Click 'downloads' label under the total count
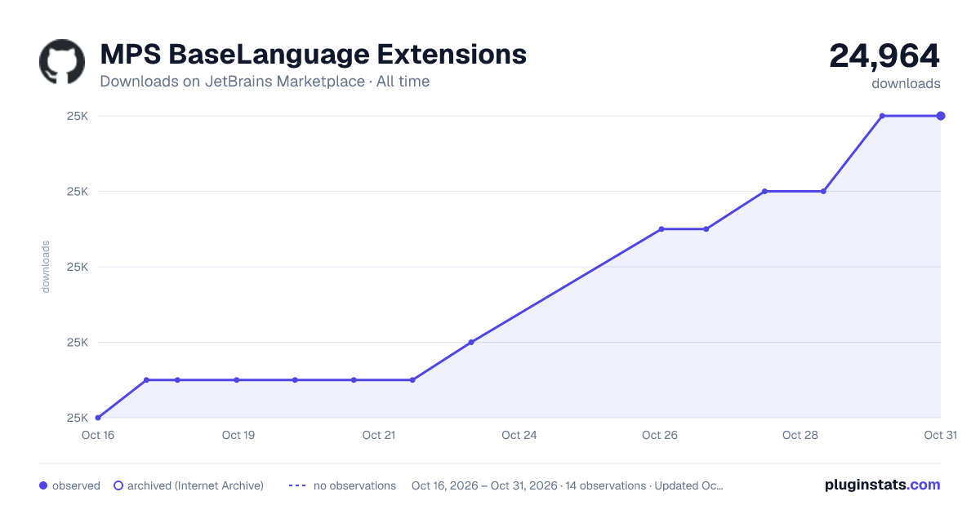Image resolution: width=980 pixels, height=514 pixels. click(906, 83)
